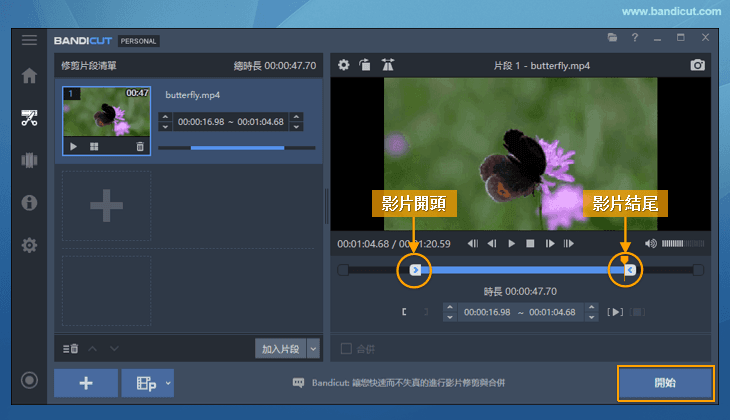The width and height of the screenshot is (730, 420).
Task: Take a snapshot with the camera icon
Action: [697, 65]
